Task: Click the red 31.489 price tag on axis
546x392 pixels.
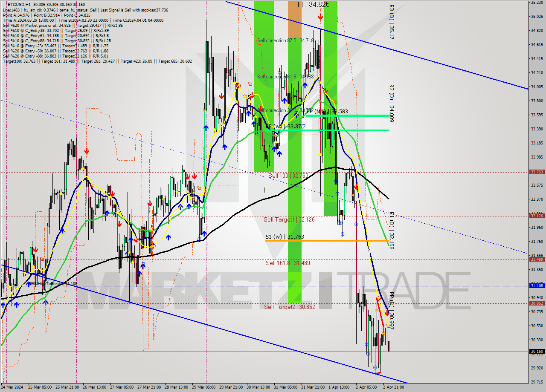Action: click(537, 259)
